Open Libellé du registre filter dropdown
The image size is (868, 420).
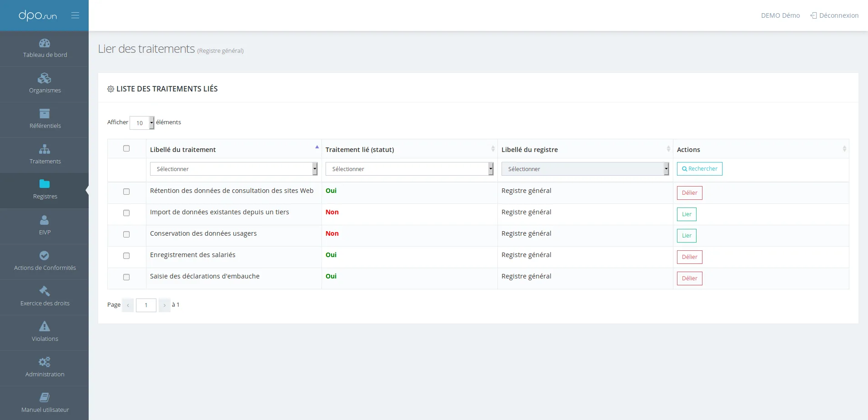(x=585, y=169)
